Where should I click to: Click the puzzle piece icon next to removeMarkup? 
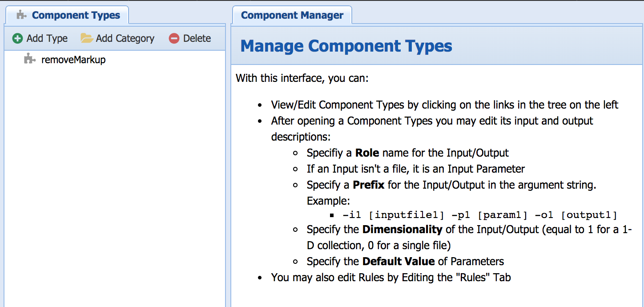30,59
